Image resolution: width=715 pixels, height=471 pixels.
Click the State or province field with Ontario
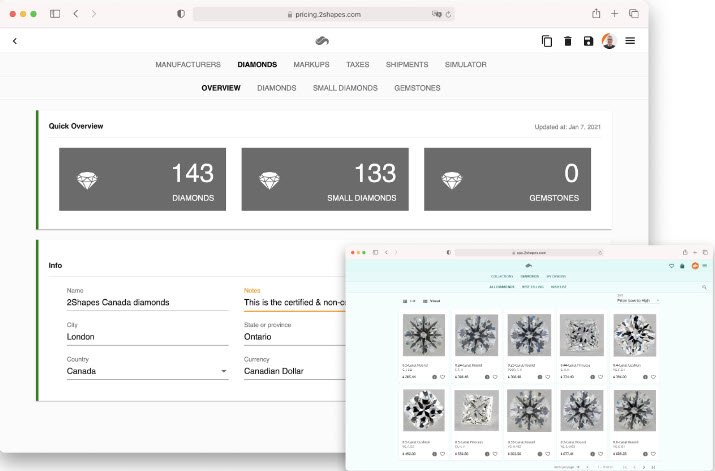294,336
